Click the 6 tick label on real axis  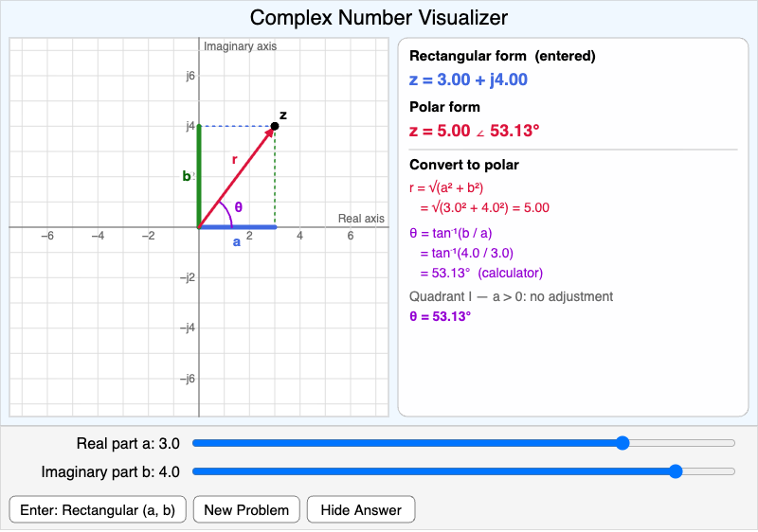coord(351,236)
